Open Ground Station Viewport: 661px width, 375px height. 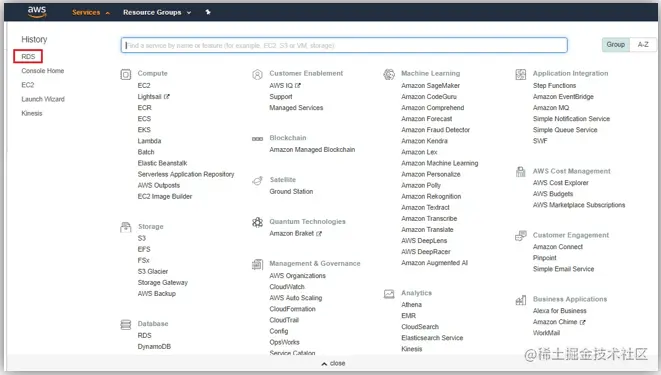(x=291, y=192)
